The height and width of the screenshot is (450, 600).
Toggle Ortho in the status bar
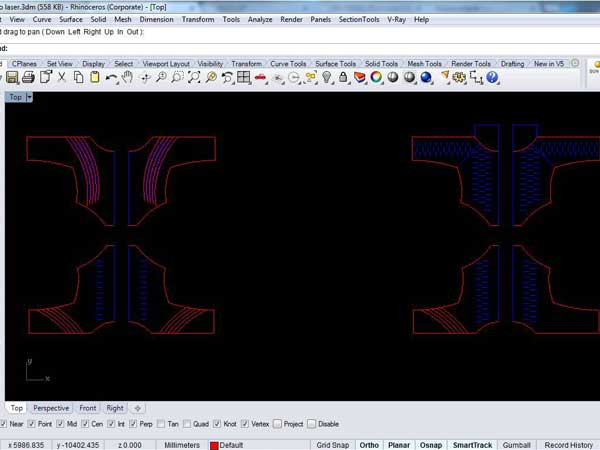coord(369,445)
